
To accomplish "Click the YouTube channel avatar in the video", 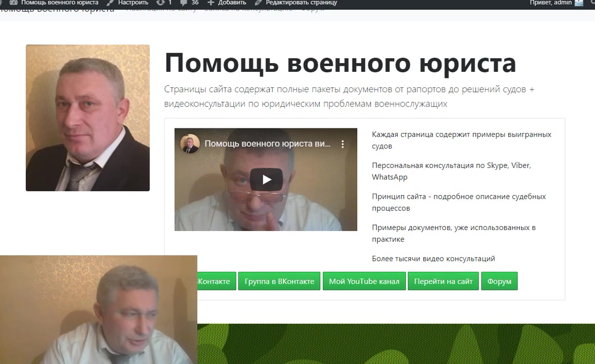I will pos(190,144).
